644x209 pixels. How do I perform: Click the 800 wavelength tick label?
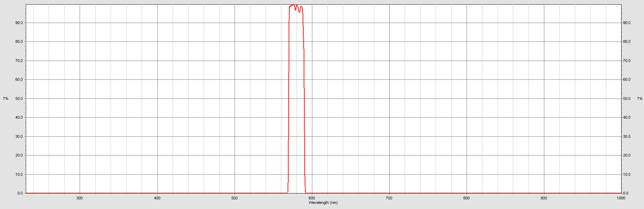coord(466,198)
